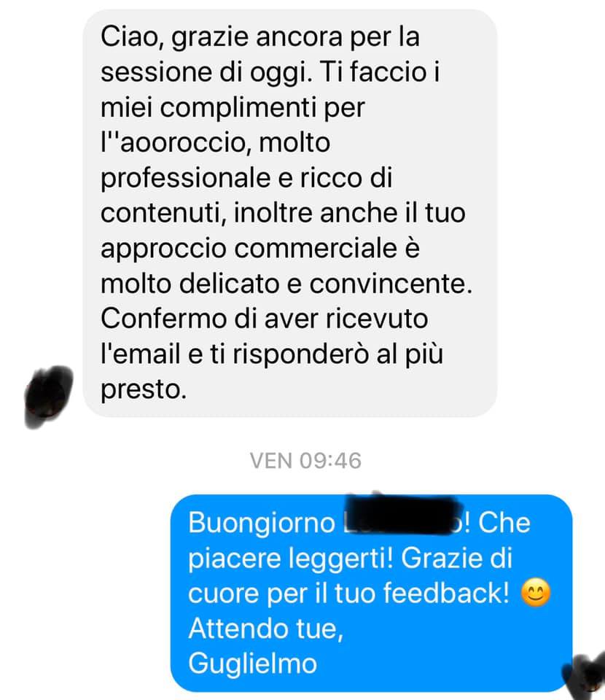The height and width of the screenshot is (700, 605).
Task: Click the word 'feedback!' in blue message
Action: 446,593
